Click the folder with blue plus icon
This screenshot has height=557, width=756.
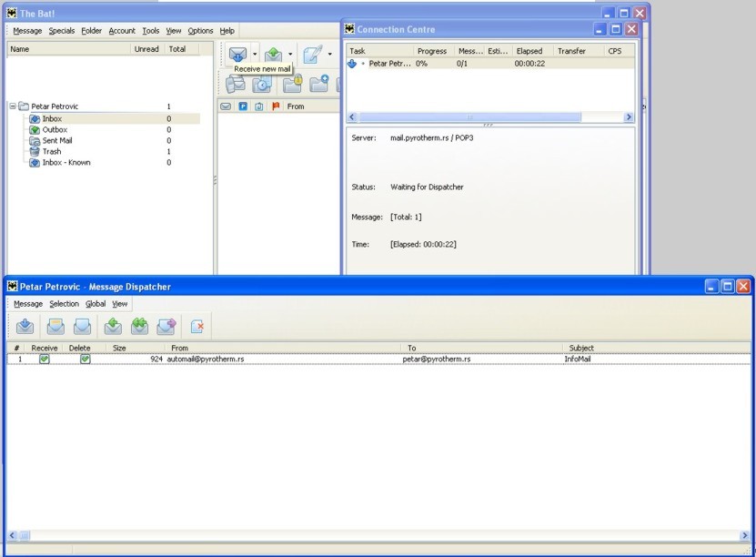point(318,84)
